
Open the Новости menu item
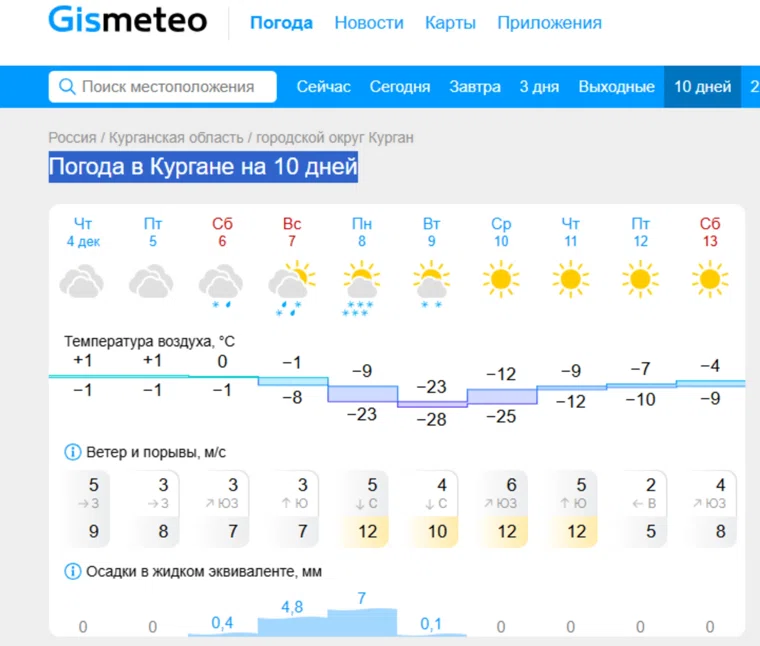[369, 23]
